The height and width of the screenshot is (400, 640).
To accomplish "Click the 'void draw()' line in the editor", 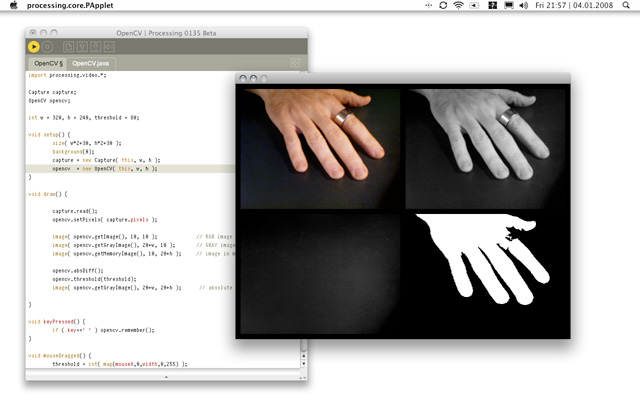I will (48, 194).
